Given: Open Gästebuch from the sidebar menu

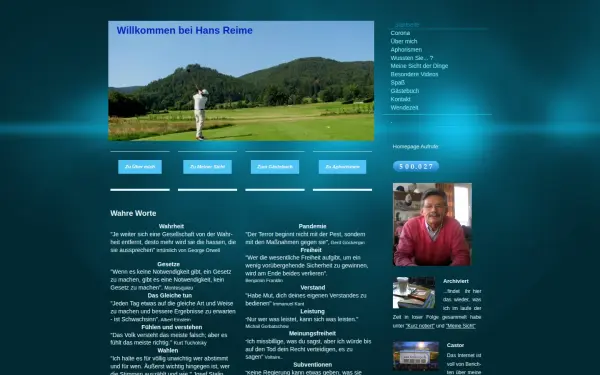Looking at the screenshot, I should click(405, 91).
